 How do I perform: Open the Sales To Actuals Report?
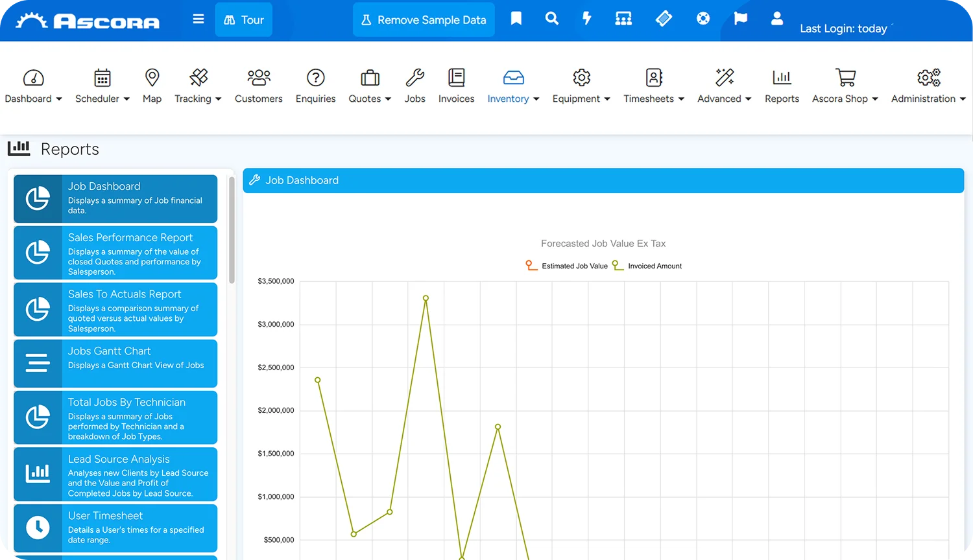coord(115,309)
